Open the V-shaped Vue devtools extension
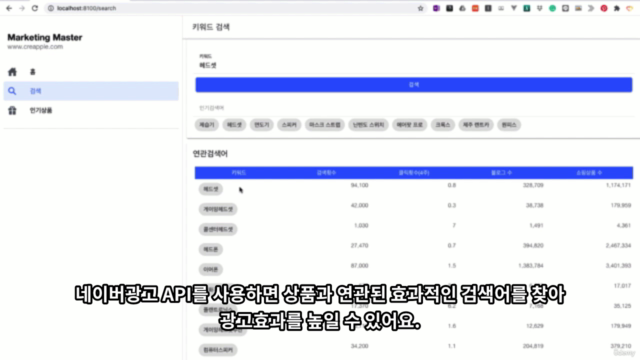This screenshot has height=360, width=640. [x=514, y=8]
